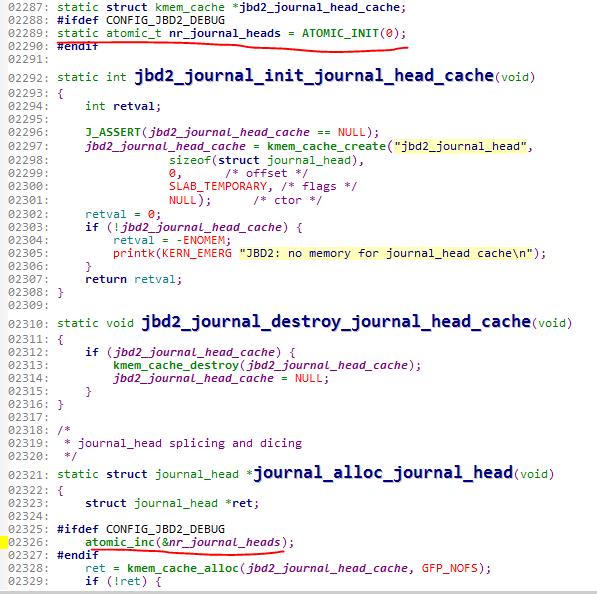Click the atomic_inc call on line 02326
Image resolution: width=597 pixels, height=594 pixels.
[x=120, y=542]
